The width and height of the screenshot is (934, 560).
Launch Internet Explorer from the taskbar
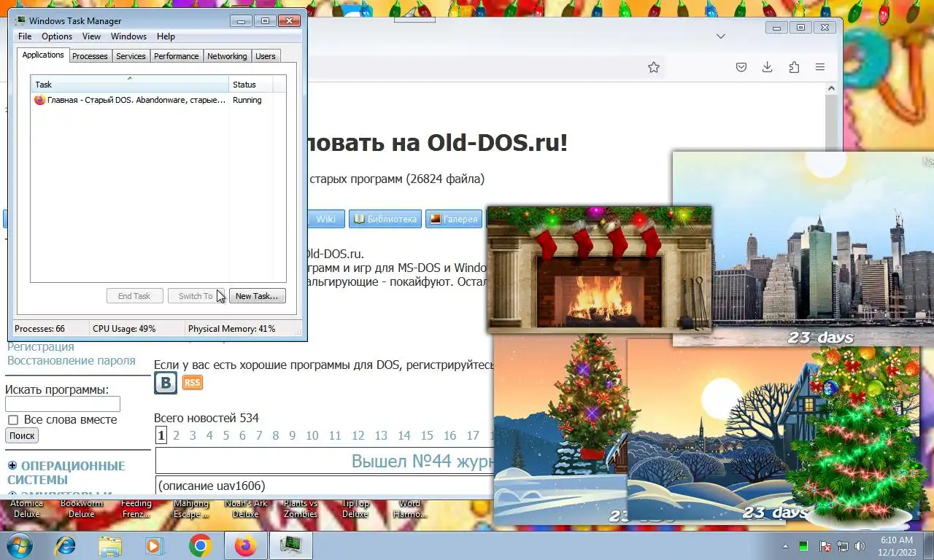point(66,545)
